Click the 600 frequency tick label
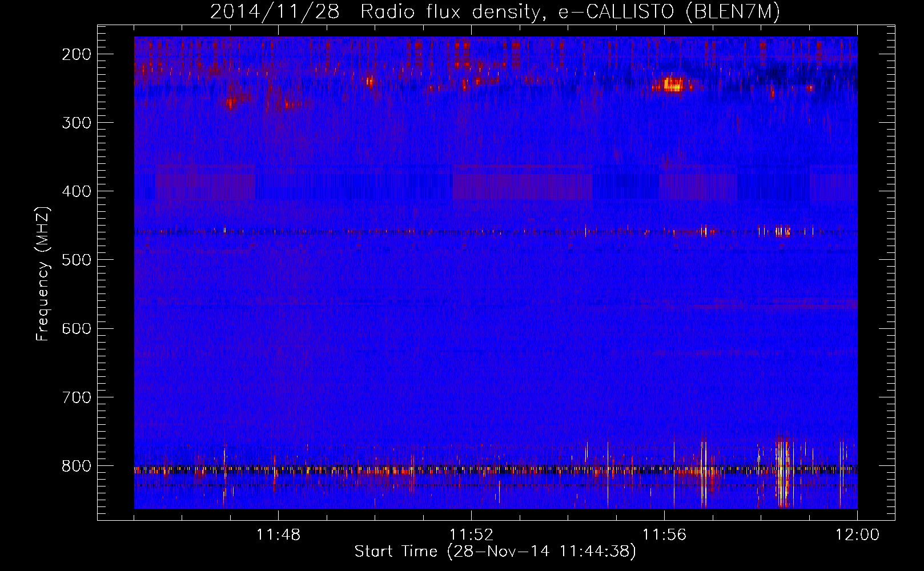Viewport: 924px width, 571px height. coord(77,328)
